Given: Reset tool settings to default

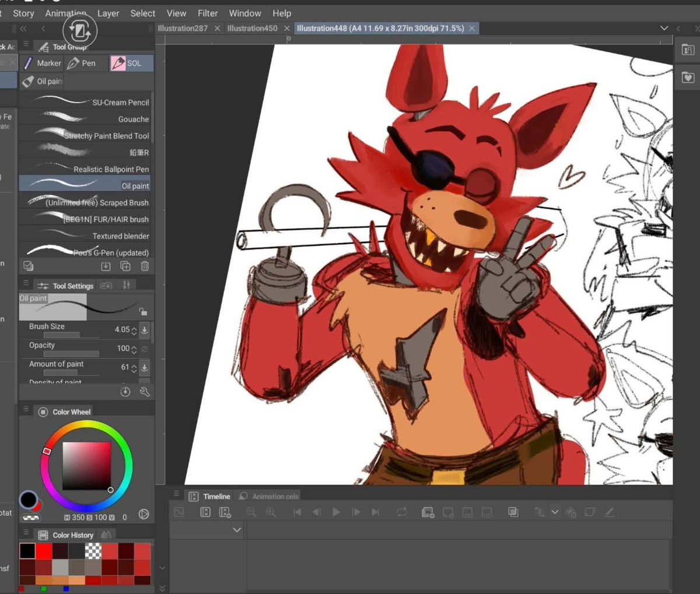Looking at the screenshot, I should (x=125, y=392).
